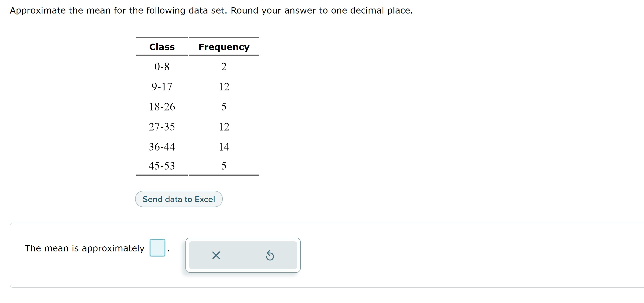This screenshot has width=644, height=303.
Task: Click the X clear-answer icon
Action: (x=216, y=255)
